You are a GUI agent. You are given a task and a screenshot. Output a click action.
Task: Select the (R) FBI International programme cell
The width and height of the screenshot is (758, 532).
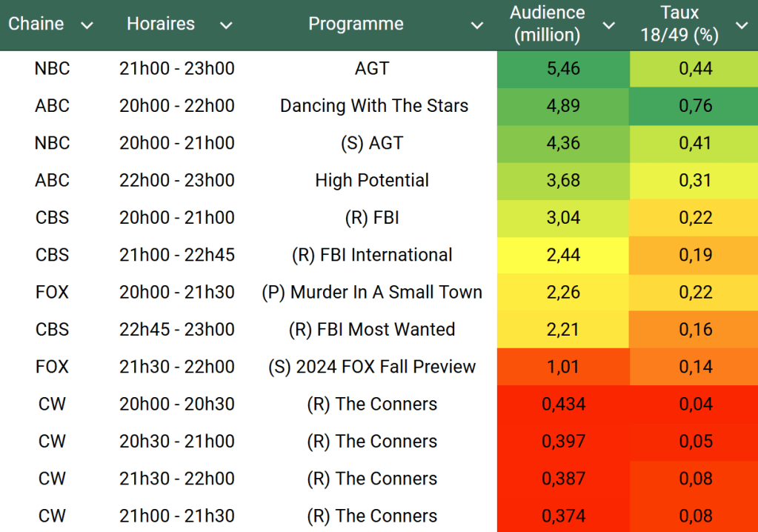(x=372, y=255)
